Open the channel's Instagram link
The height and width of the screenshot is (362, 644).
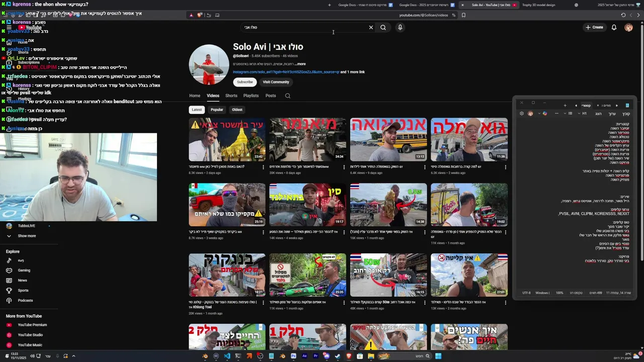coord(286,72)
